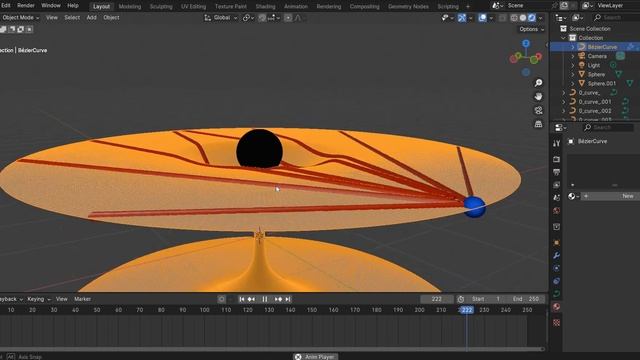The image size is (640, 360).
Task: Open the Object properties orange square tab
Action: tap(556, 242)
